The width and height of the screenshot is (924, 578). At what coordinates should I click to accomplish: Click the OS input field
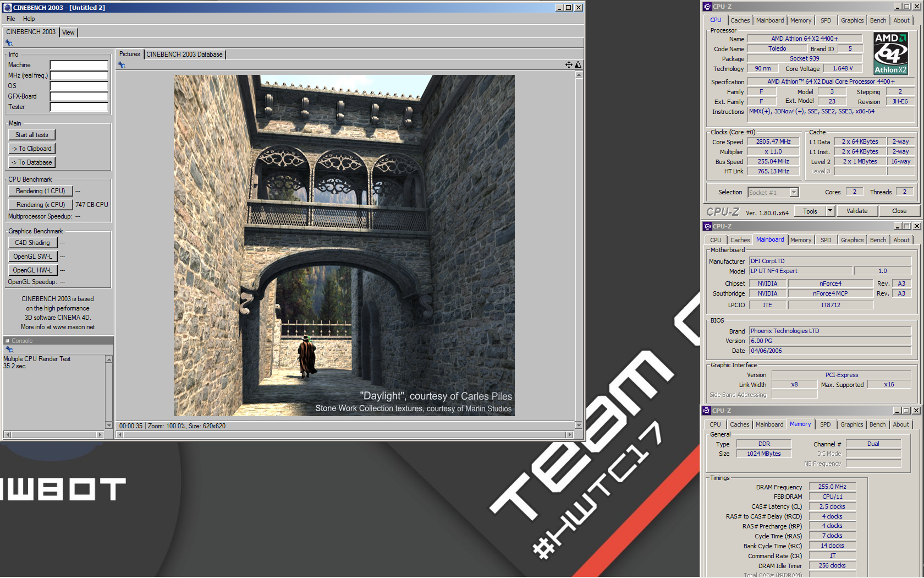point(79,86)
